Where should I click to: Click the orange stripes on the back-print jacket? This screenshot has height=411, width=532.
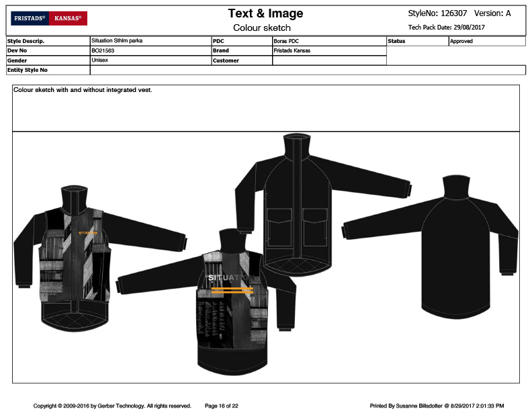pos(232,290)
